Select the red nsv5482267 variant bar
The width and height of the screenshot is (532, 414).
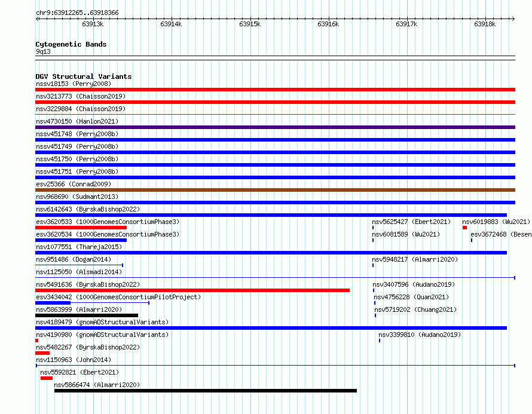click(42, 353)
